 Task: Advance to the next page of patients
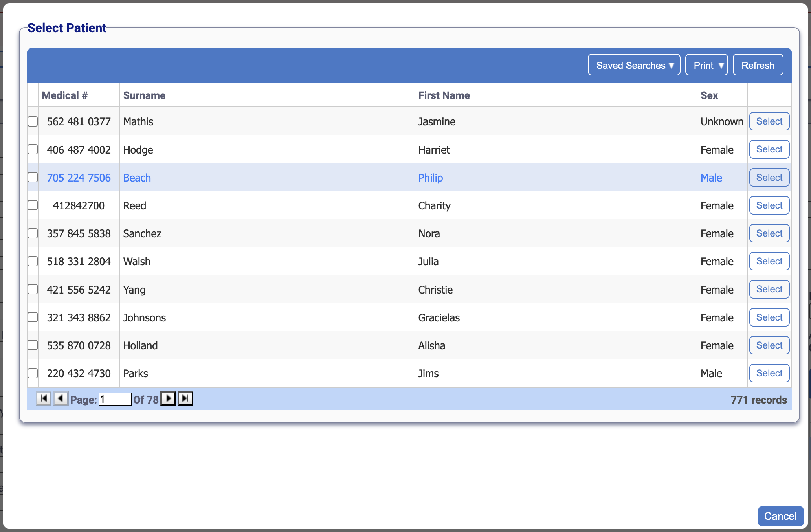pyautogui.click(x=168, y=398)
